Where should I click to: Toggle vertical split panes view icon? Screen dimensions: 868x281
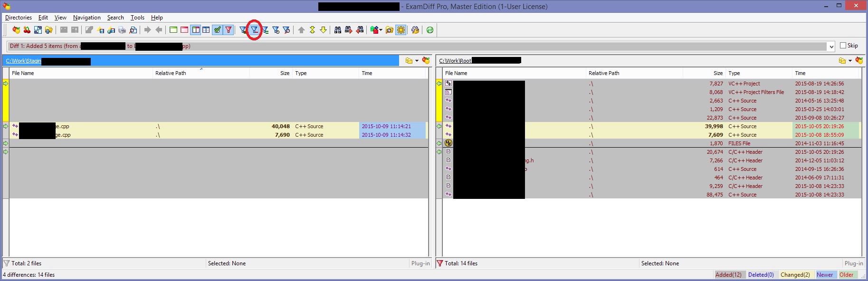pyautogui.click(x=196, y=30)
